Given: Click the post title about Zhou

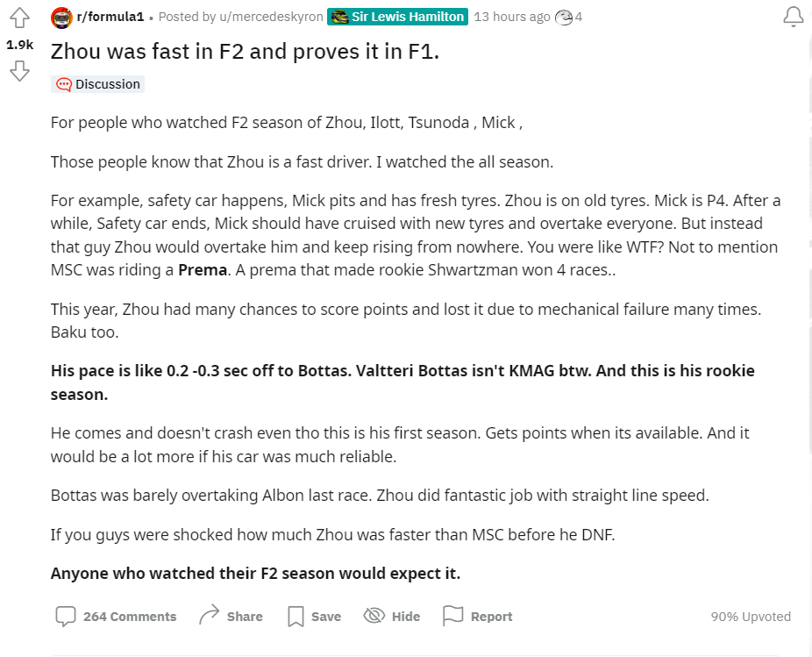Looking at the screenshot, I should pyautogui.click(x=245, y=51).
